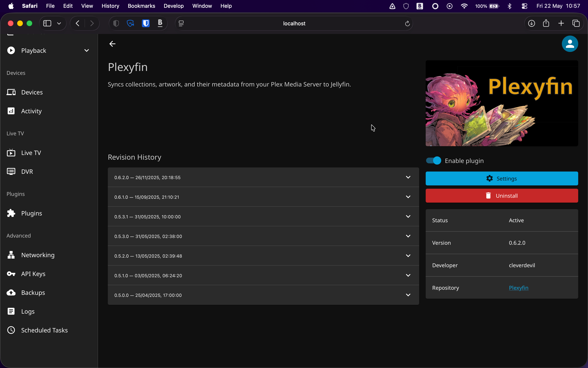
Task: Toggle the Enable plugin switch
Action: pyautogui.click(x=433, y=161)
